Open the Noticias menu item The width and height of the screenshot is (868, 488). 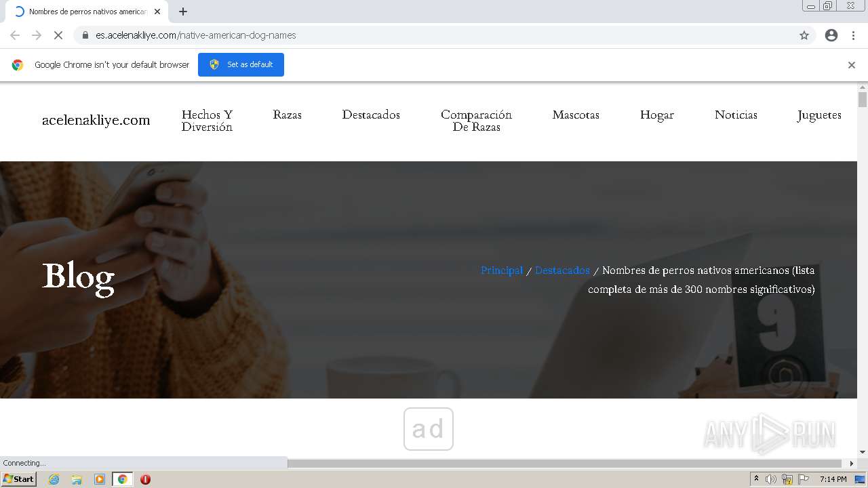click(x=736, y=115)
